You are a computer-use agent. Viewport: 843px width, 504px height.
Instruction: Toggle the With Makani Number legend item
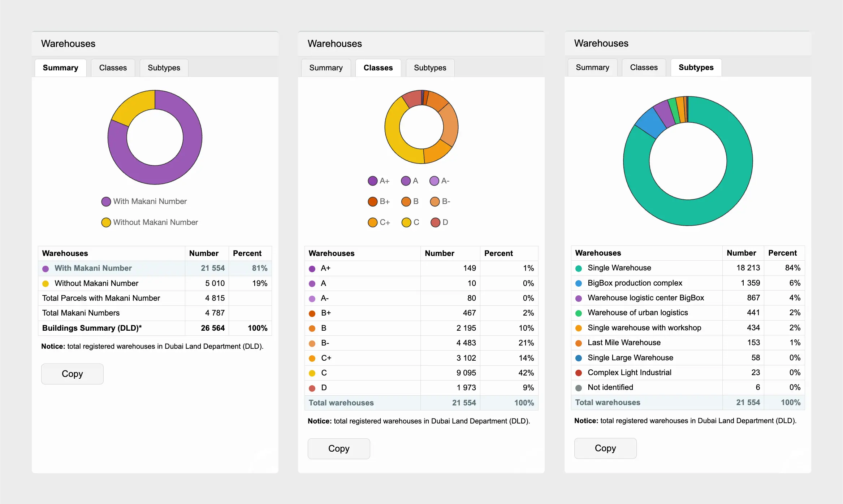coord(144,201)
